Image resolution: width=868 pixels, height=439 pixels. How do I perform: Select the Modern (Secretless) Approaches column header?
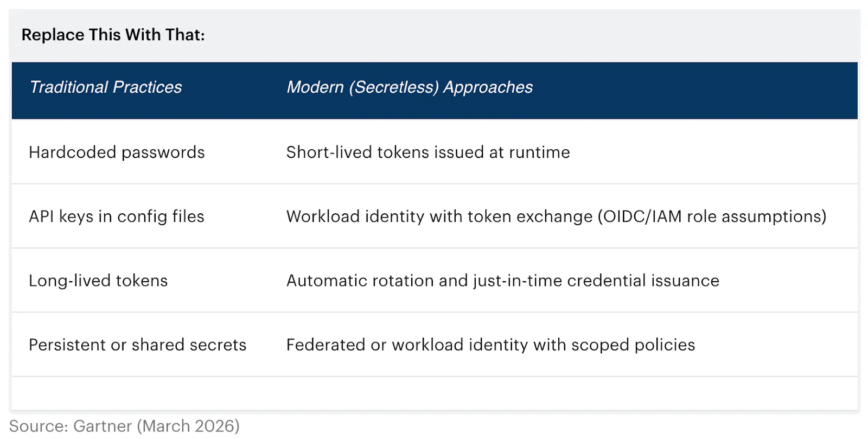tap(410, 87)
